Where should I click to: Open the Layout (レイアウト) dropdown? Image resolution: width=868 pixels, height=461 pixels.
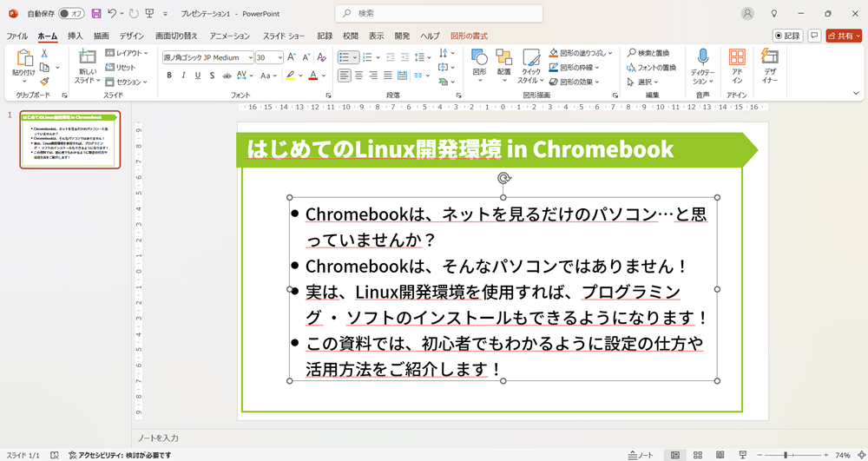coord(126,53)
